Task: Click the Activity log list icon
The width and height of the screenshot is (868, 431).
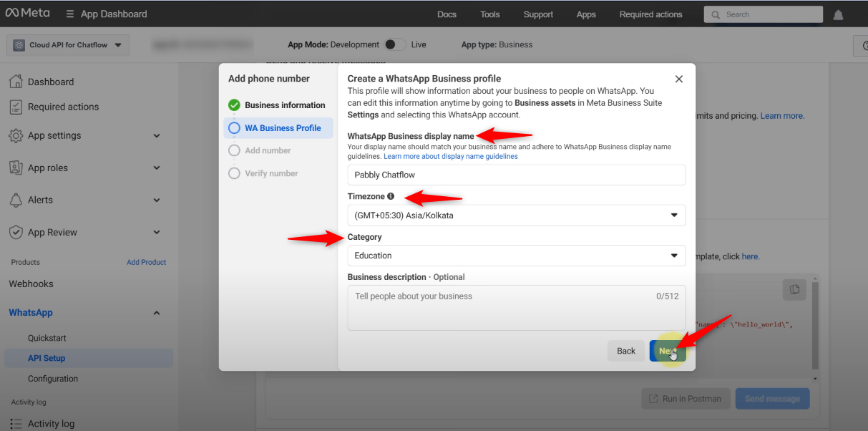Action: (x=16, y=423)
